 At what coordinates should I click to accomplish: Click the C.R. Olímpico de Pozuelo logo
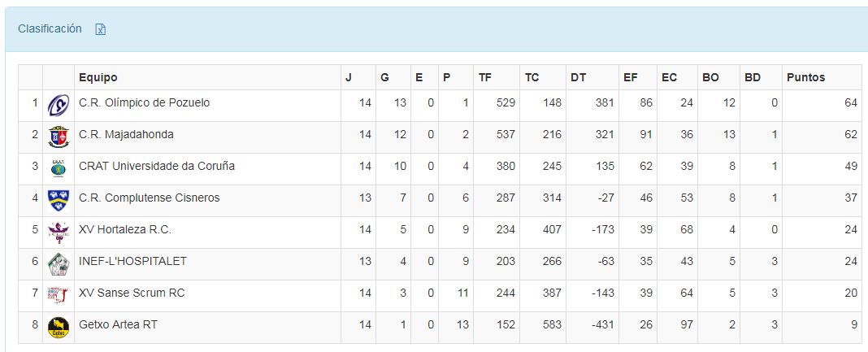click(x=59, y=105)
